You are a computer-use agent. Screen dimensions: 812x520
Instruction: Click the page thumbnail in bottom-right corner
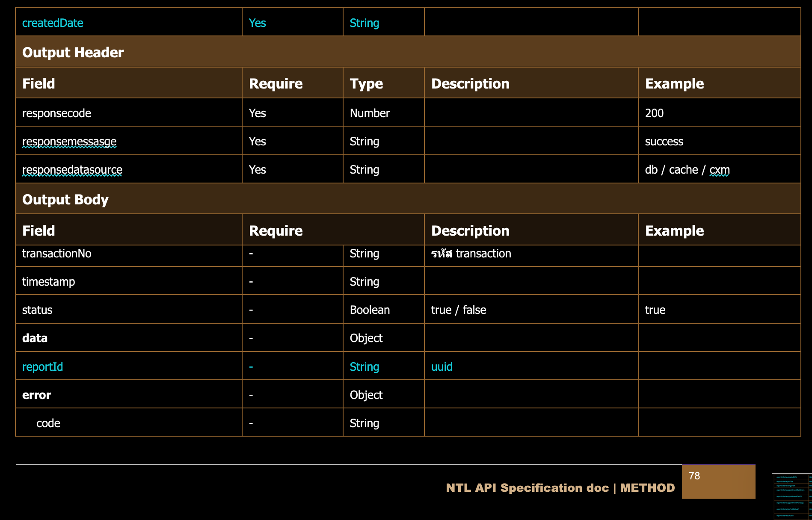click(x=791, y=496)
